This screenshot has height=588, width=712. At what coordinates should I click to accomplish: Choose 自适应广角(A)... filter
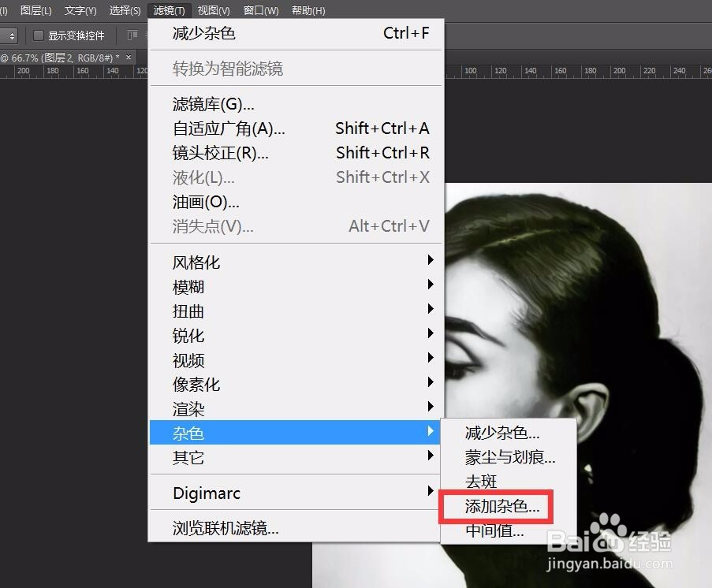(x=296, y=128)
